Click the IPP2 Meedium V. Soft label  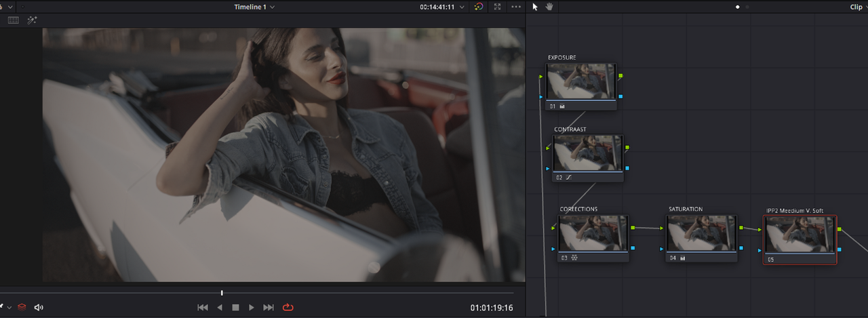pyautogui.click(x=795, y=211)
